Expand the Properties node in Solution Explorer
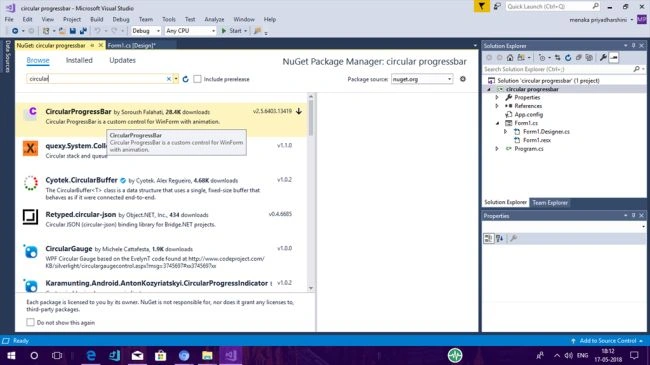 tap(497, 97)
